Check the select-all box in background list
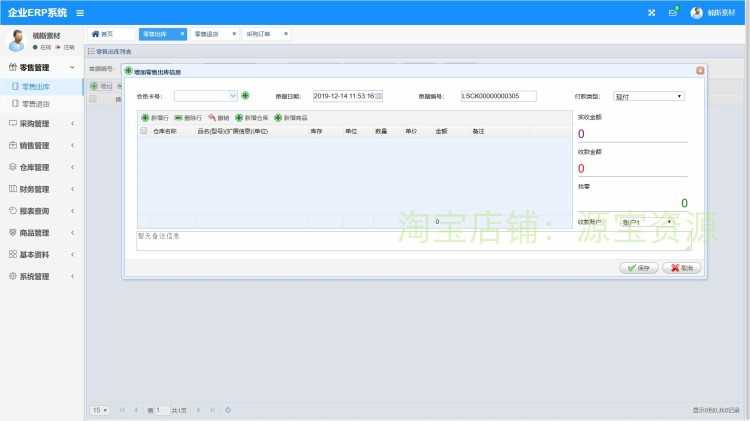 click(93, 99)
